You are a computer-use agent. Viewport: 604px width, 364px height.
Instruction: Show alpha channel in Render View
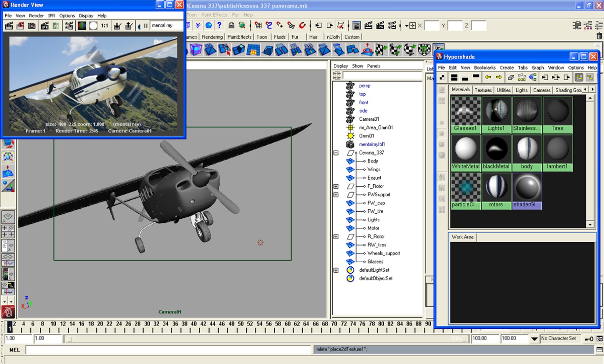[x=93, y=26]
